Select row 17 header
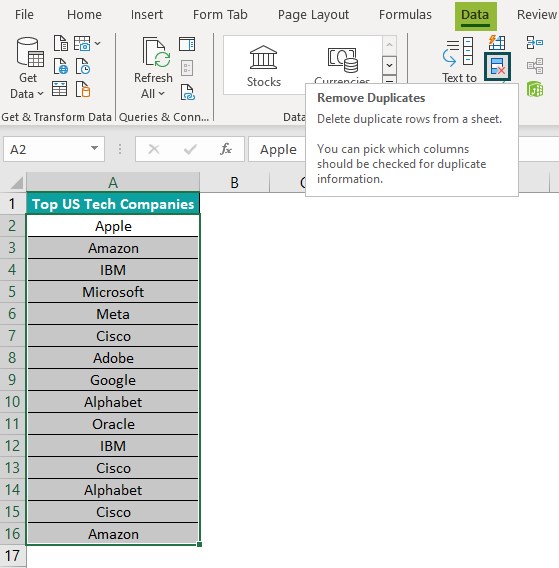This screenshot has width=559, height=568. point(12,555)
